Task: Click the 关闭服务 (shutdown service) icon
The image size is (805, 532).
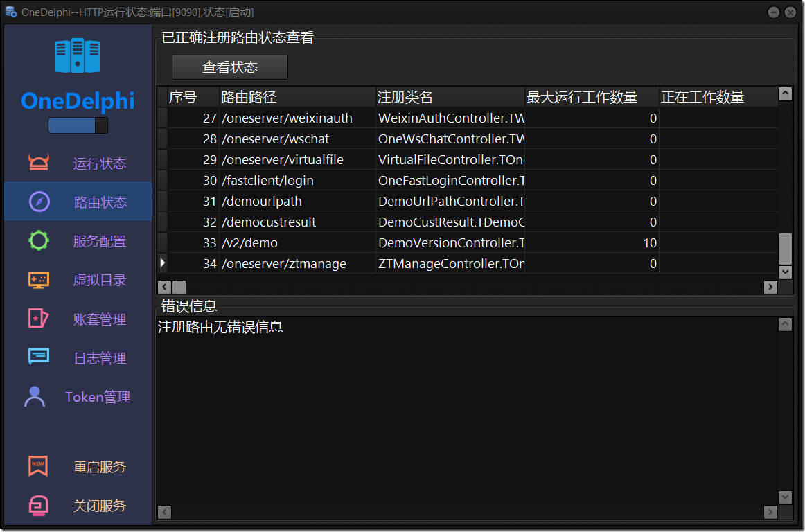Action: (x=40, y=505)
